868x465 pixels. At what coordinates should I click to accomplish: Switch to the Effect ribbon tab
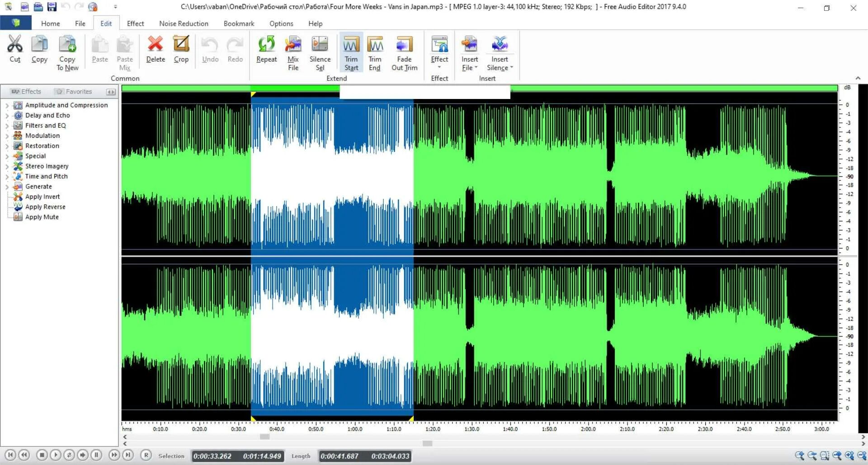[x=135, y=23]
